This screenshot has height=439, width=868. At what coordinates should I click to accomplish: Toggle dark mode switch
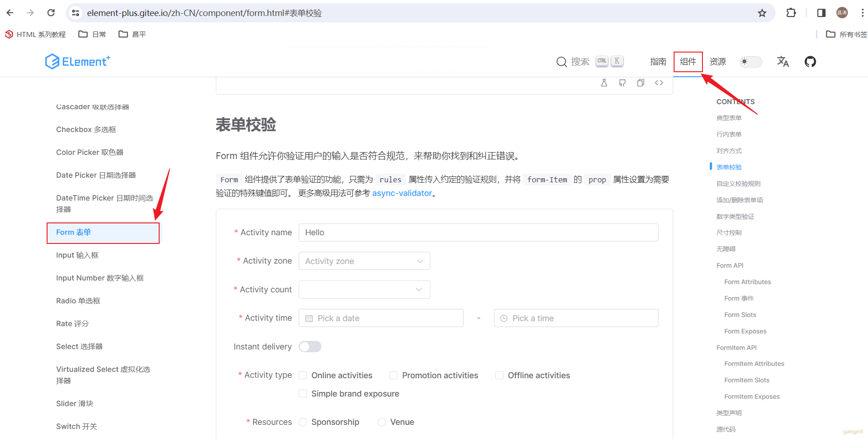tap(751, 61)
